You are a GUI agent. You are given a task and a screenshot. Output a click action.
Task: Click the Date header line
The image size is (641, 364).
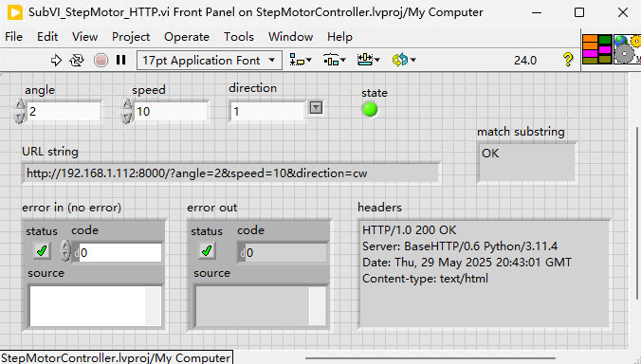click(x=467, y=263)
